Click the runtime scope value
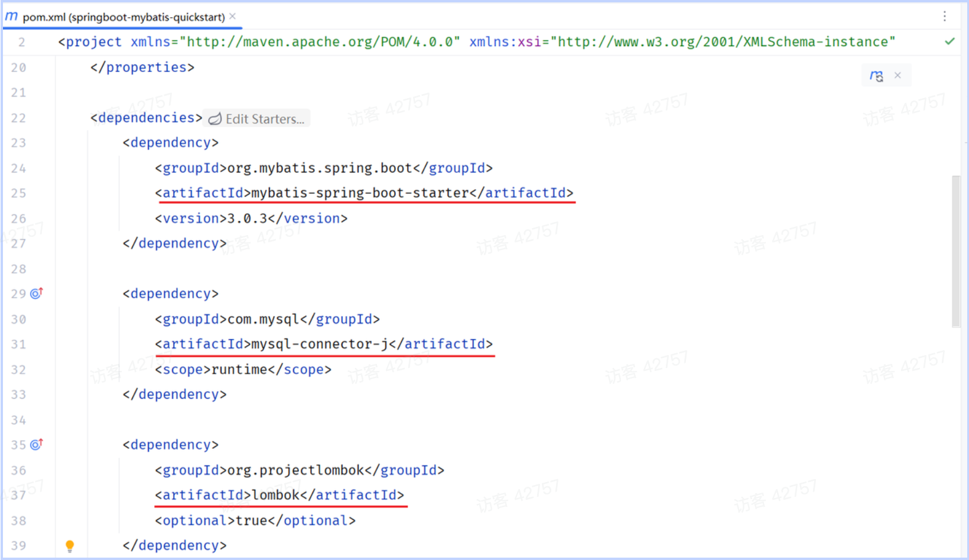 click(x=239, y=370)
